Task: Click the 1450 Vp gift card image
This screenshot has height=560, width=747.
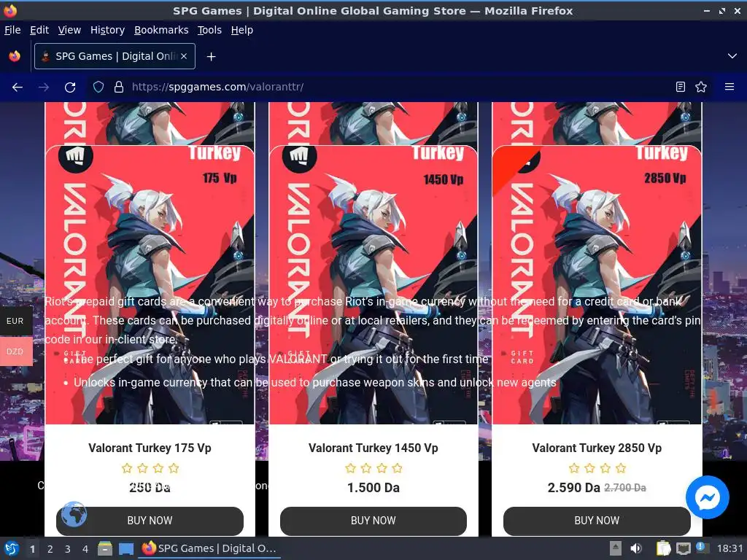Action: pyautogui.click(x=373, y=284)
